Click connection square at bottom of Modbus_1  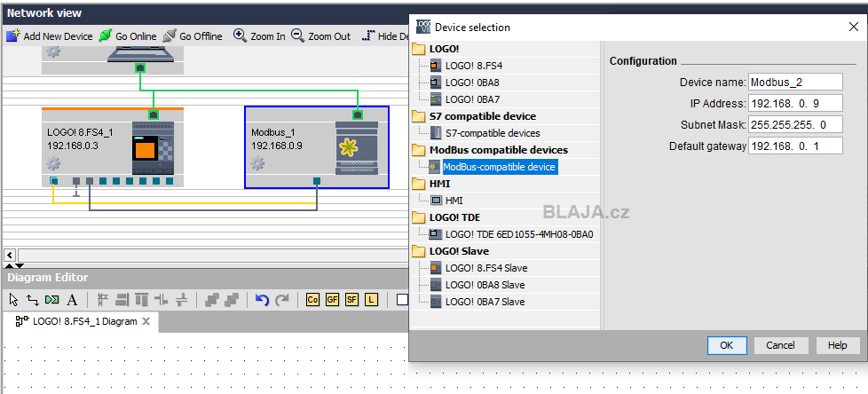tap(317, 181)
